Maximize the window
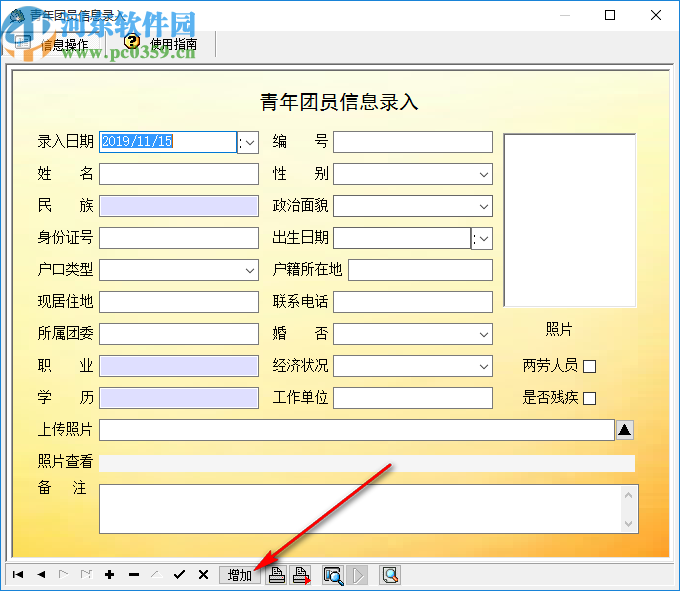 [610, 15]
